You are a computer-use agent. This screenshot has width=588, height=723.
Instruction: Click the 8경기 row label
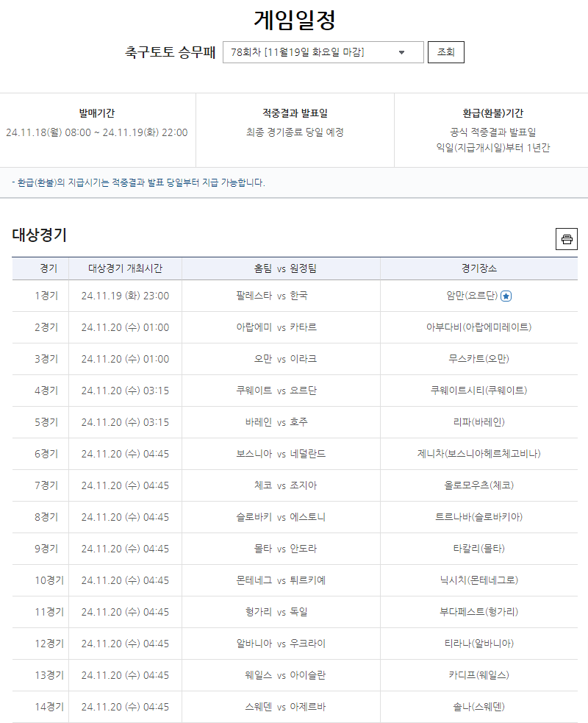click(x=46, y=517)
